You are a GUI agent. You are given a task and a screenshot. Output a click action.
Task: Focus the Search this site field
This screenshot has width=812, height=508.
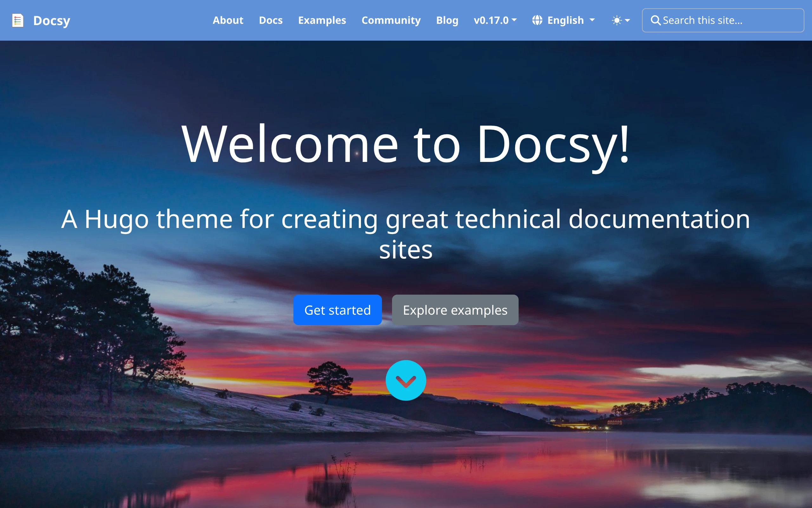(723, 20)
